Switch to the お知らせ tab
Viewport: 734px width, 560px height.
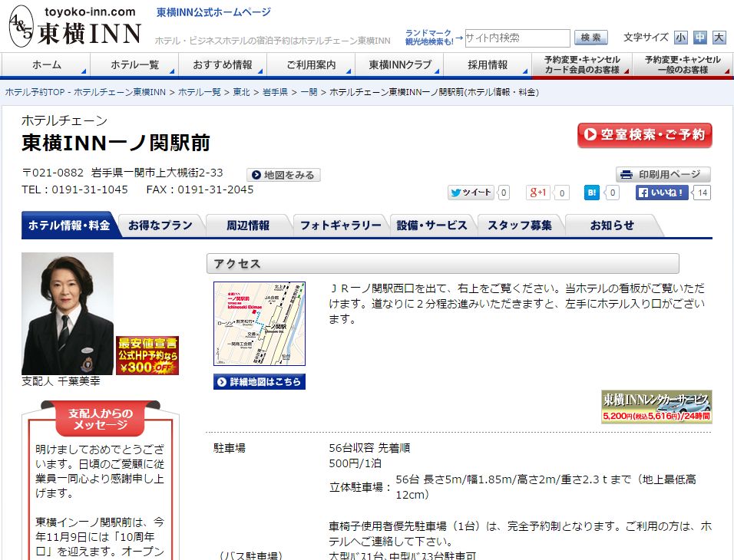point(612,226)
